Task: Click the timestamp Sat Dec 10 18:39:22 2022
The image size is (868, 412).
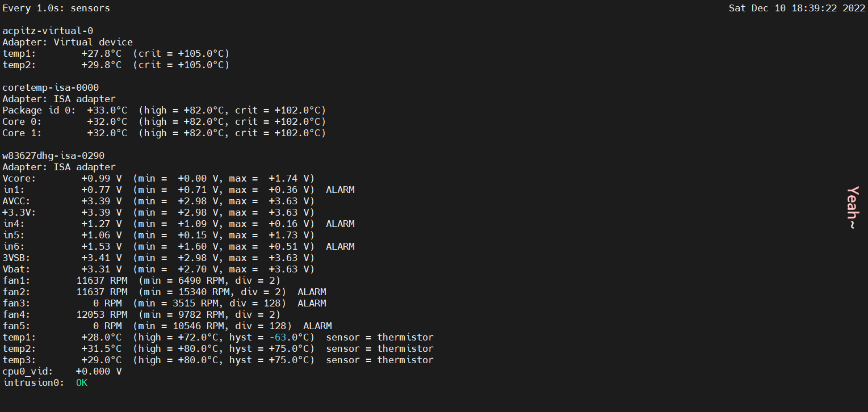Action: pos(796,9)
